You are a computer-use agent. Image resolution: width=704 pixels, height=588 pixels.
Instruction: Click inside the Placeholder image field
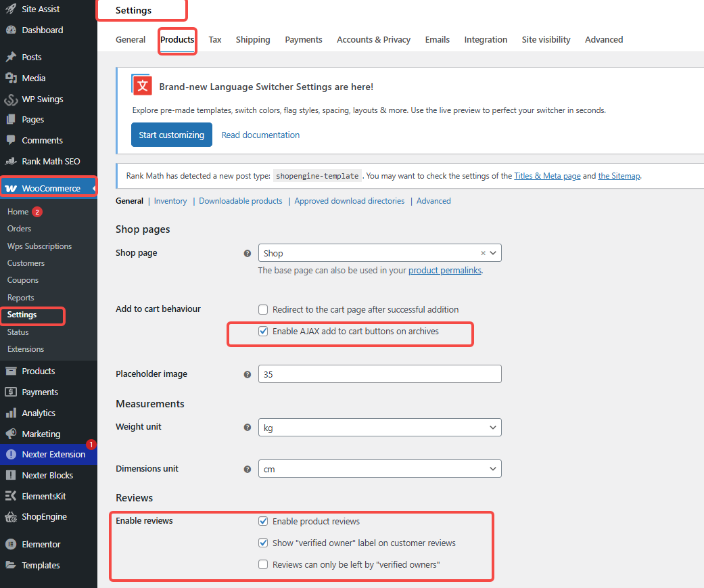tap(379, 374)
